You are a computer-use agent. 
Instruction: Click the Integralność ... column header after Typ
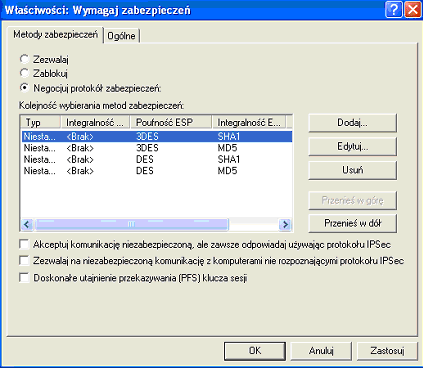pos(95,122)
